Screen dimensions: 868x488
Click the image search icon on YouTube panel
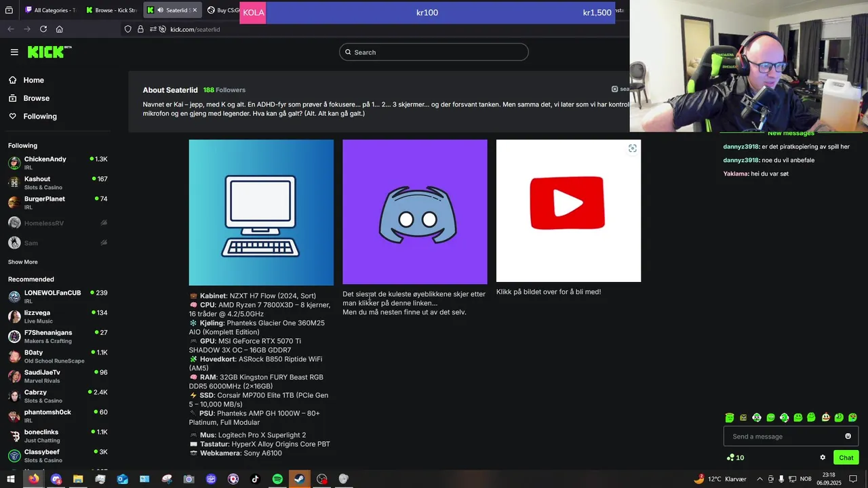(632, 148)
